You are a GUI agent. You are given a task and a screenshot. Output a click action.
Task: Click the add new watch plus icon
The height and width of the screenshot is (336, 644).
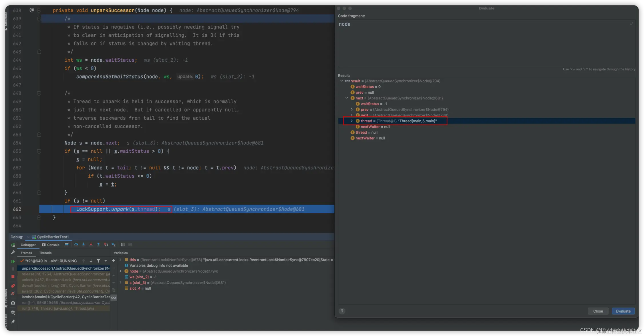tap(114, 261)
